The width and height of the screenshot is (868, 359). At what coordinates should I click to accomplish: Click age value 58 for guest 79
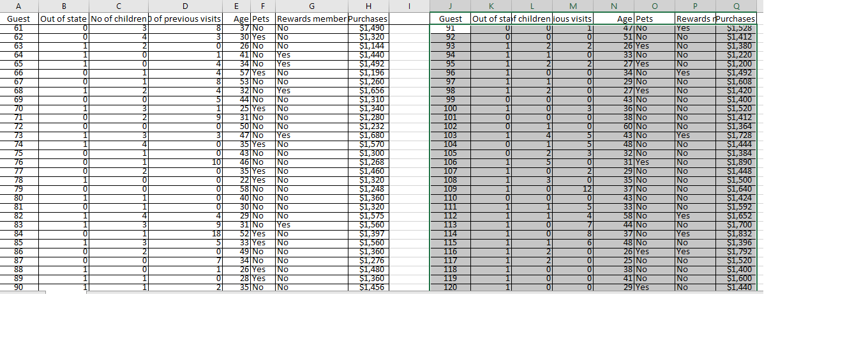click(236, 189)
